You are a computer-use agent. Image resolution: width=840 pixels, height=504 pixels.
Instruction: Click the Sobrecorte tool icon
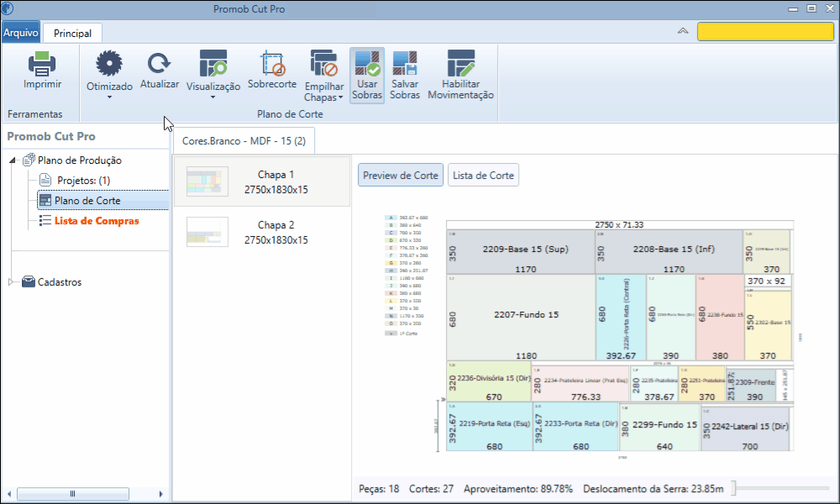[x=272, y=64]
